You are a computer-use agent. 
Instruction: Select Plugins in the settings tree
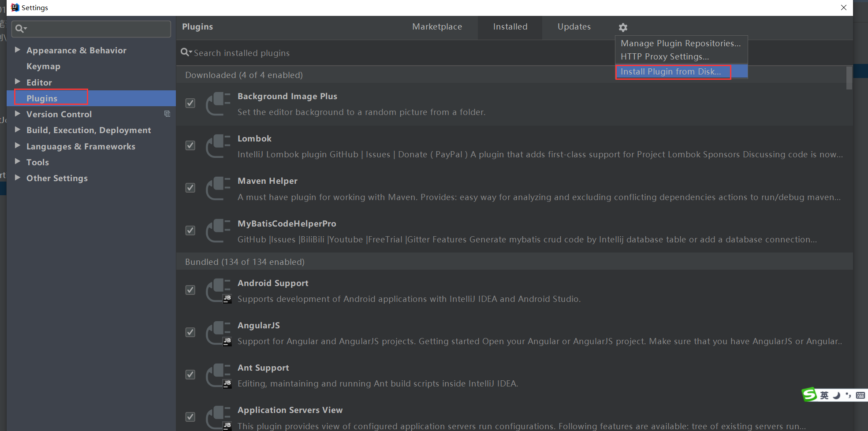(x=91, y=98)
